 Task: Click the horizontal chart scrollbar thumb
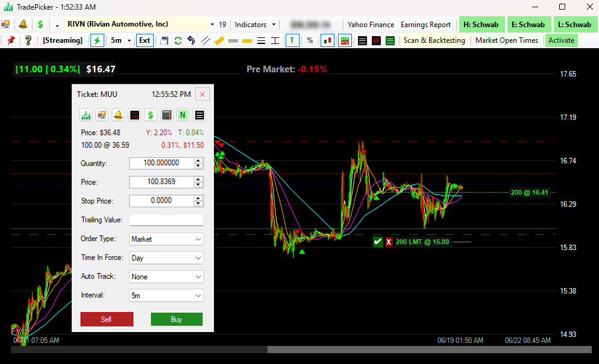(429, 350)
